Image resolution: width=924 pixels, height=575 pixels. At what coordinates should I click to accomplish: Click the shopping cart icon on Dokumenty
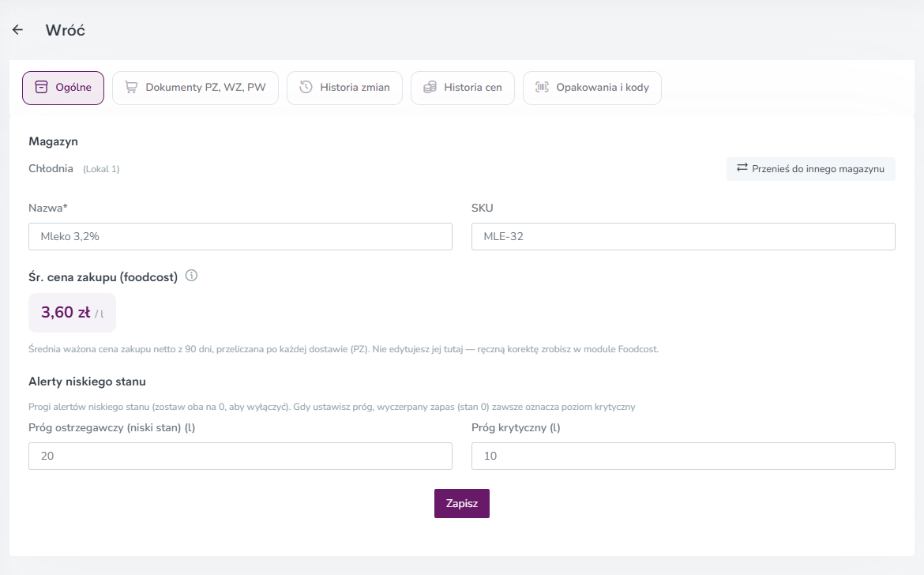tap(131, 87)
